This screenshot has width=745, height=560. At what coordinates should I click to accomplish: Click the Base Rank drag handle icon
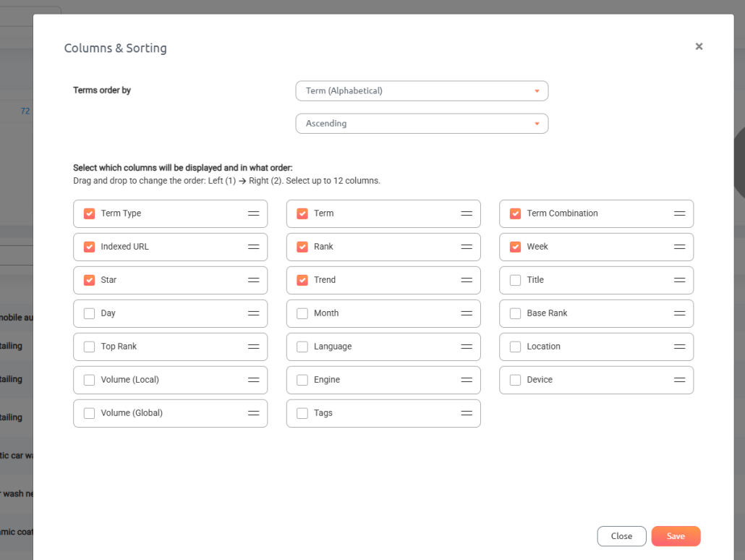[679, 313]
